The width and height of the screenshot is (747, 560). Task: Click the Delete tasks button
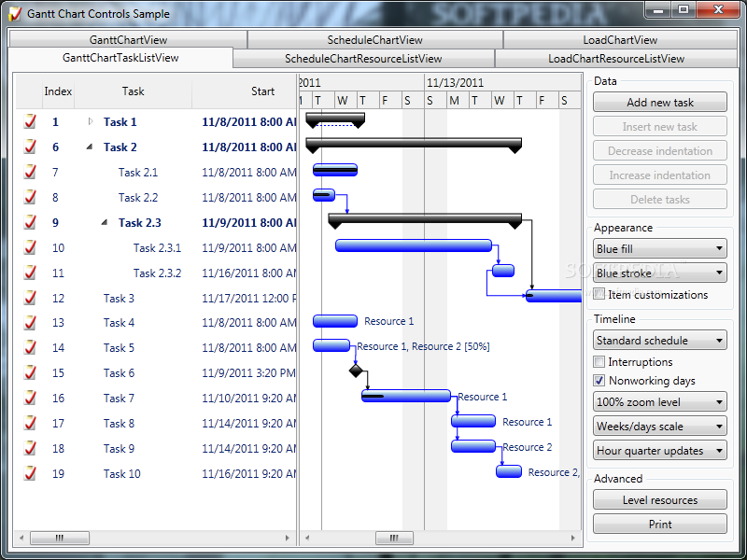point(660,199)
